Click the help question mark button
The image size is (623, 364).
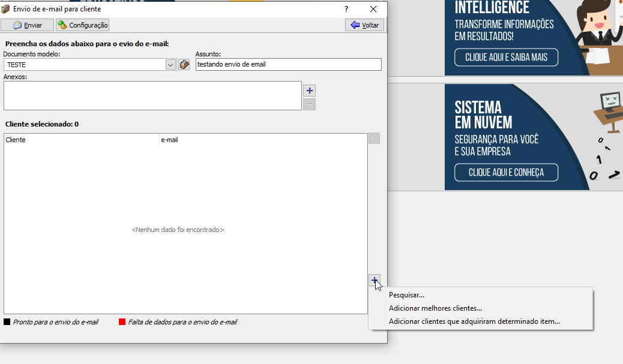point(346,9)
